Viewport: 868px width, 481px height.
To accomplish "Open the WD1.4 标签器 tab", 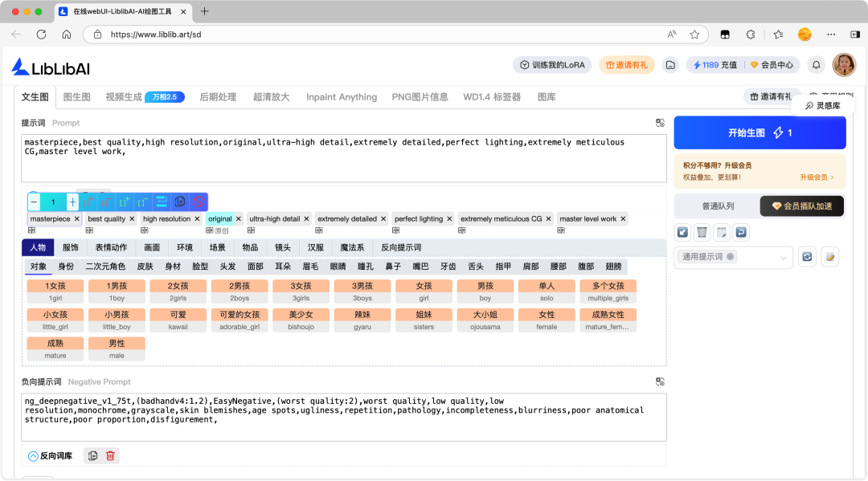I will pos(492,96).
